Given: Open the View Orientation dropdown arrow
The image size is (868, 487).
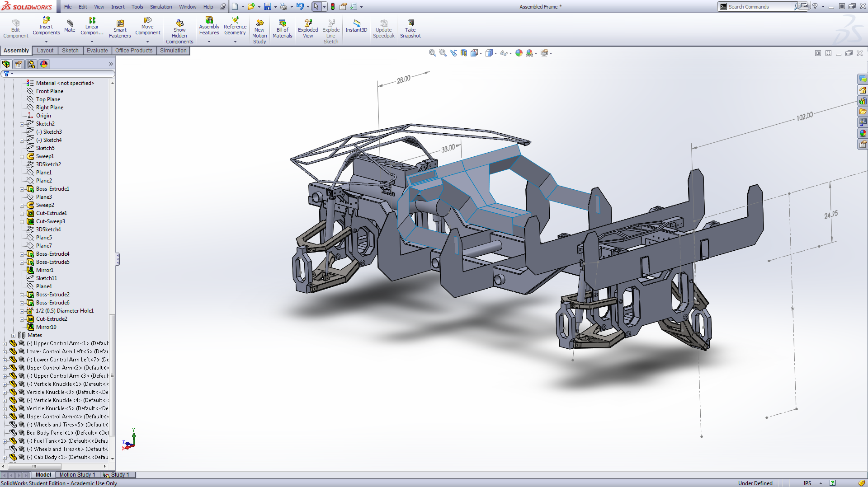Looking at the screenshot, I should click(481, 53).
